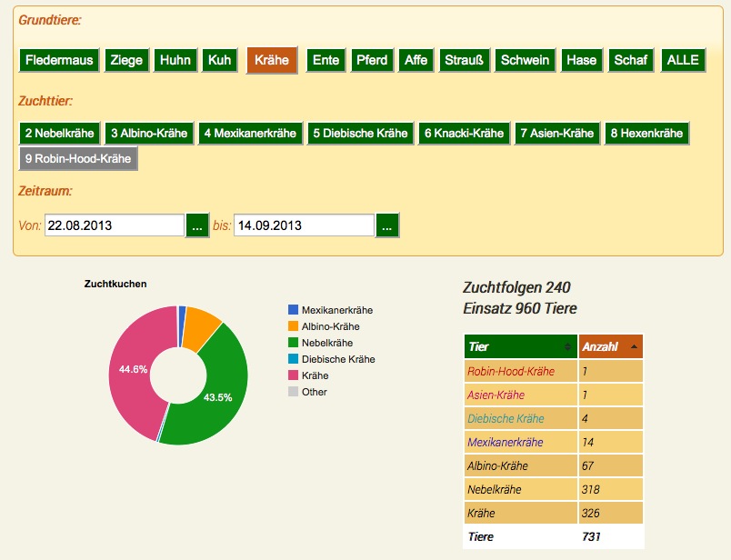Open the Von date picker button

pyautogui.click(x=197, y=225)
